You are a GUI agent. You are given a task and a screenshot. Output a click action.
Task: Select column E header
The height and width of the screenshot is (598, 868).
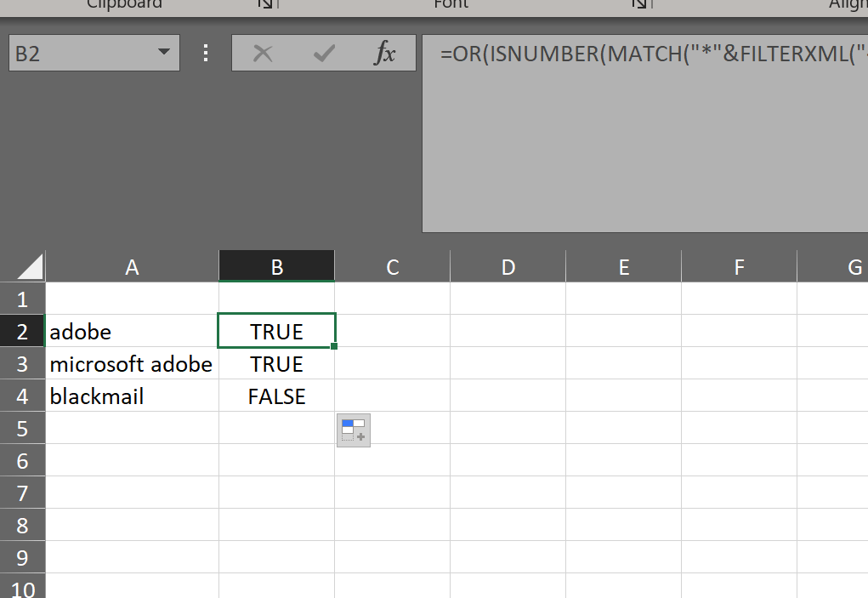[x=624, y=266]
